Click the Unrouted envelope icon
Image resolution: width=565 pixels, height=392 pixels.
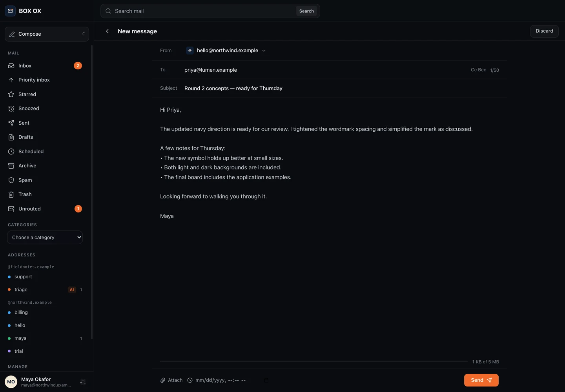(11, 209)
